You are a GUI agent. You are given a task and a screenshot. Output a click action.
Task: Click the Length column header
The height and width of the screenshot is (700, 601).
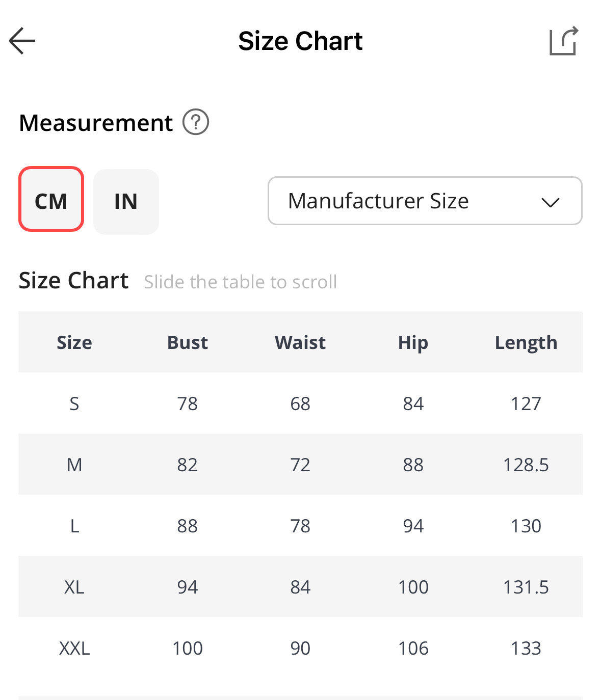click(526, 342)
